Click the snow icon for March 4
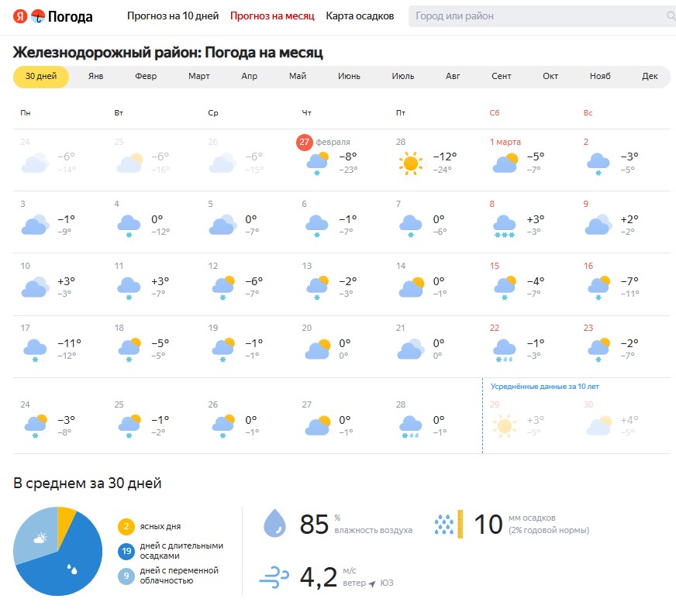 pyautogui.click(x=129, y=226)
